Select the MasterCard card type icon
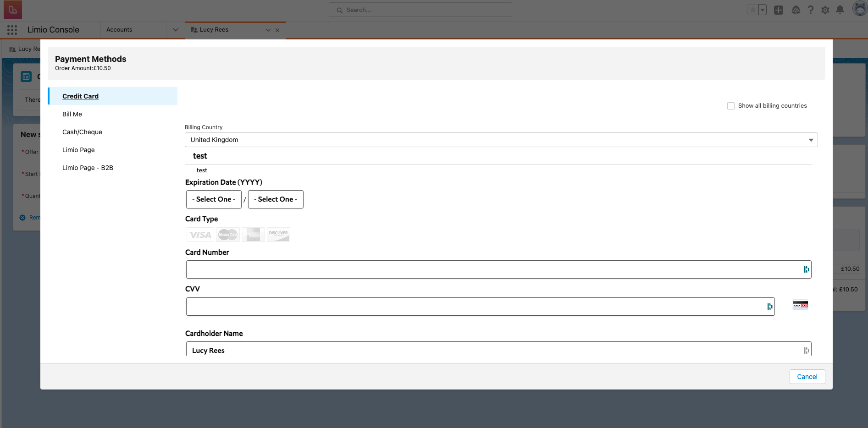The image size is (868, 428). (227, 235)
